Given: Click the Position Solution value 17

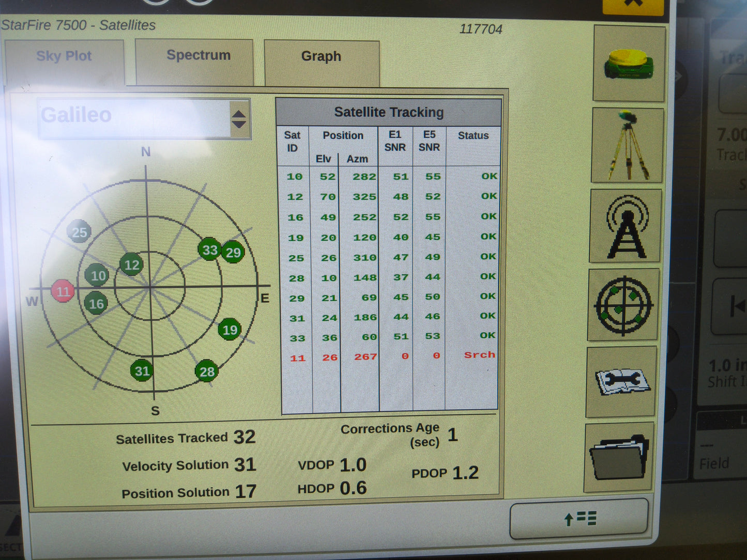Looking at the screenshot, I should (246, 491).
